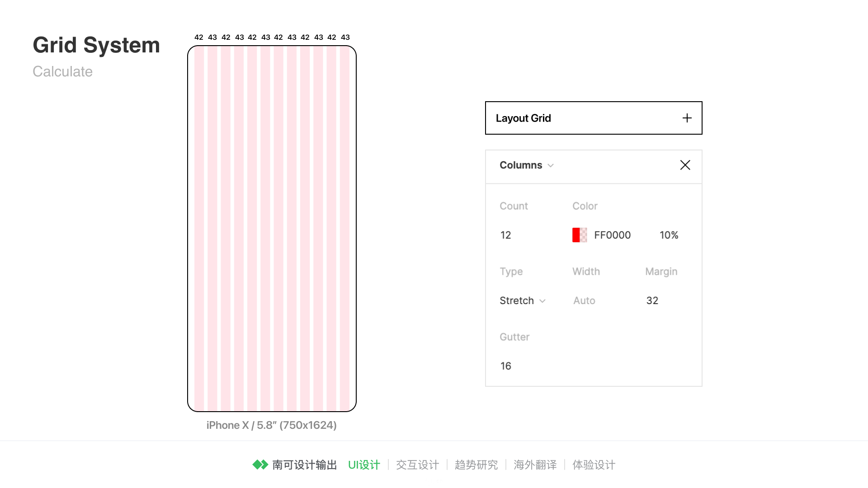
Task: Click the Gutter value 16
Action: pyautogui.click(x=506, y=366)
